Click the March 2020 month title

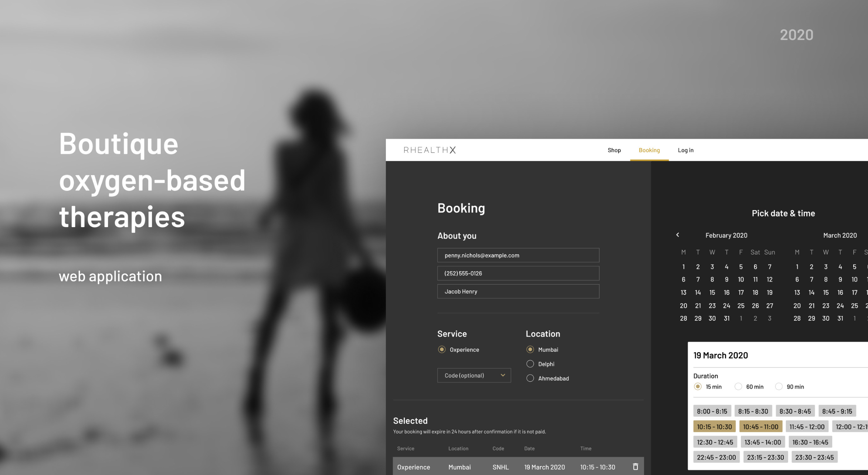(x=840, y=235)
